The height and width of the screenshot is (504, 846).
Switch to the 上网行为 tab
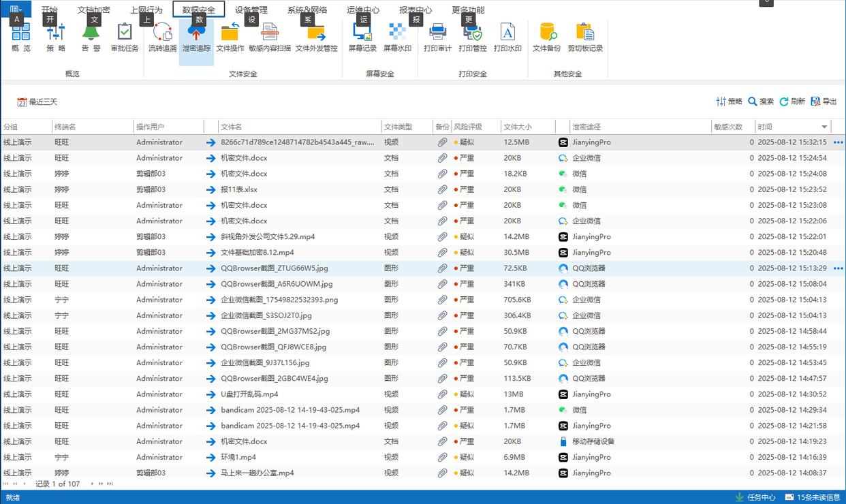(x=146, y=10)
